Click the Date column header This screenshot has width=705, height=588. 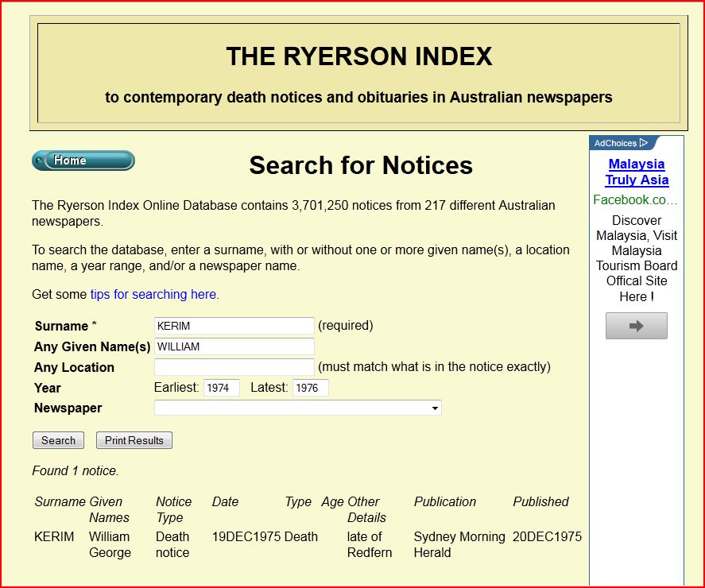tap(225, 501)
